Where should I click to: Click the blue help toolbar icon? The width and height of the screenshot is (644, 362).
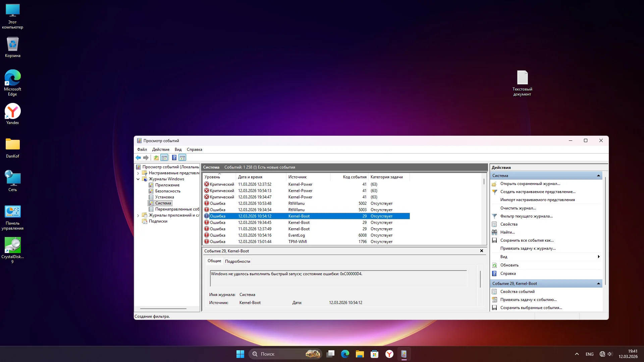pos(174,158)
